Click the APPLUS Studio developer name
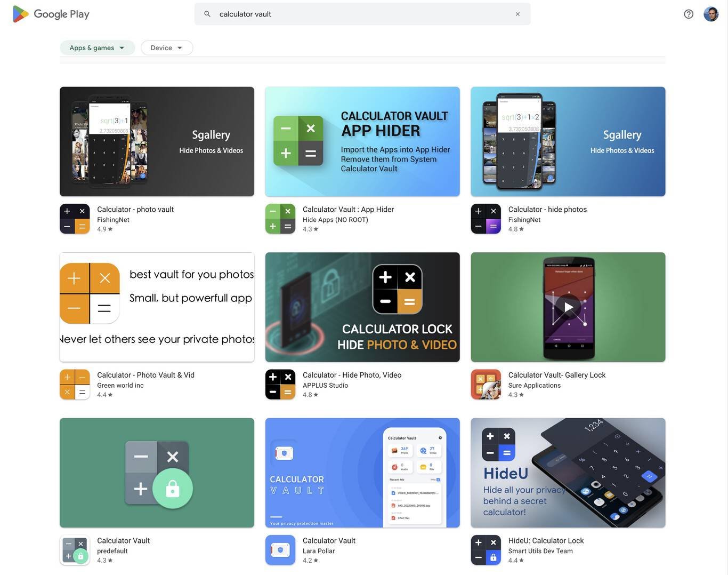 click(x=325, y=385)
